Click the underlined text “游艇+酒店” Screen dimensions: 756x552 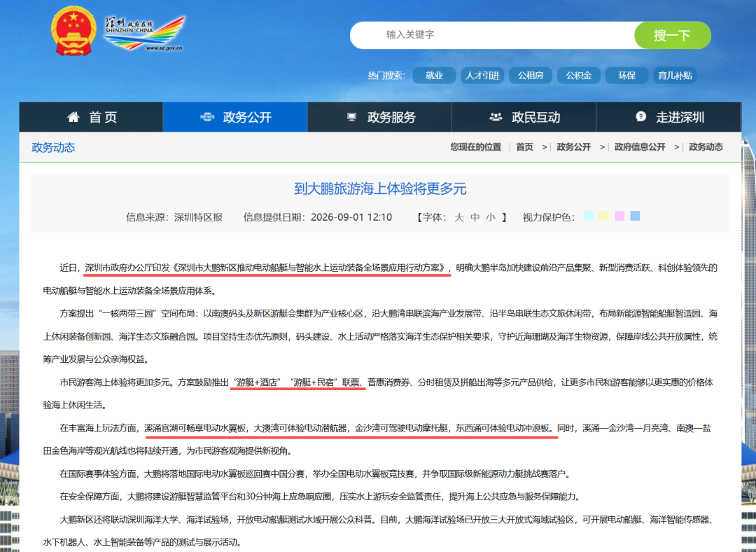[x=257, y=382]
